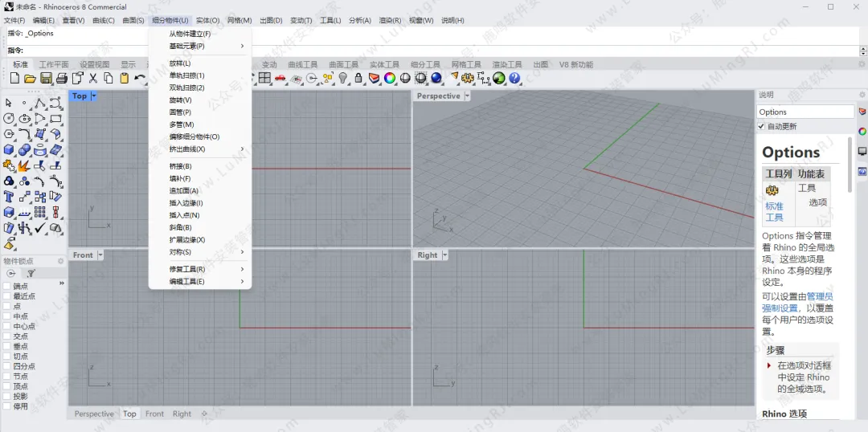Select the text object T tool
Viewport: 868px width, 432px height.
(x=9, y=197)
